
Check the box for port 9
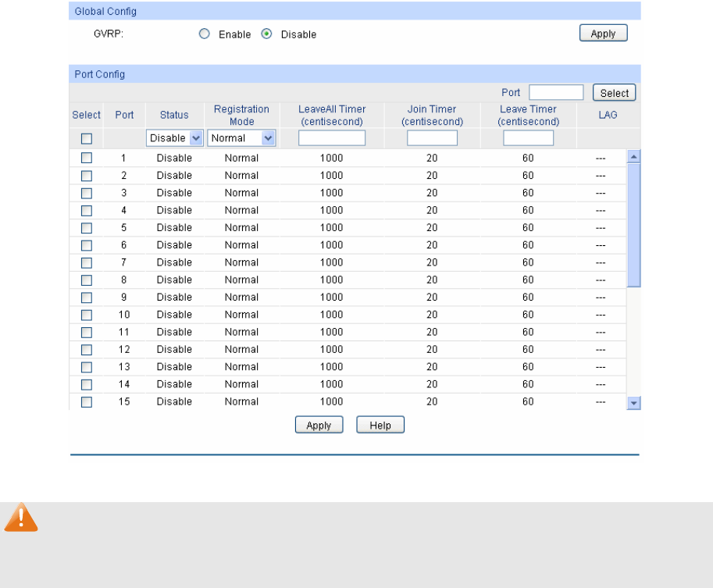coord(87,298)
